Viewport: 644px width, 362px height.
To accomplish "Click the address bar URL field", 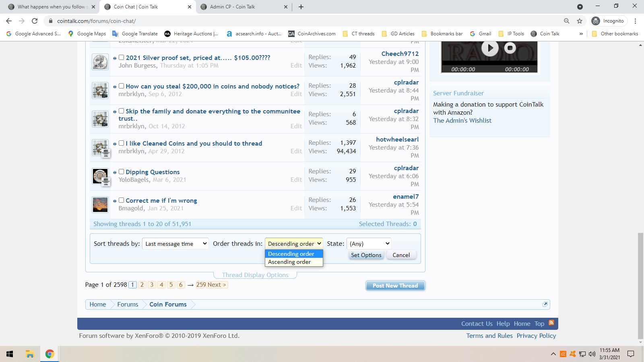I will (x=302, y=21).
